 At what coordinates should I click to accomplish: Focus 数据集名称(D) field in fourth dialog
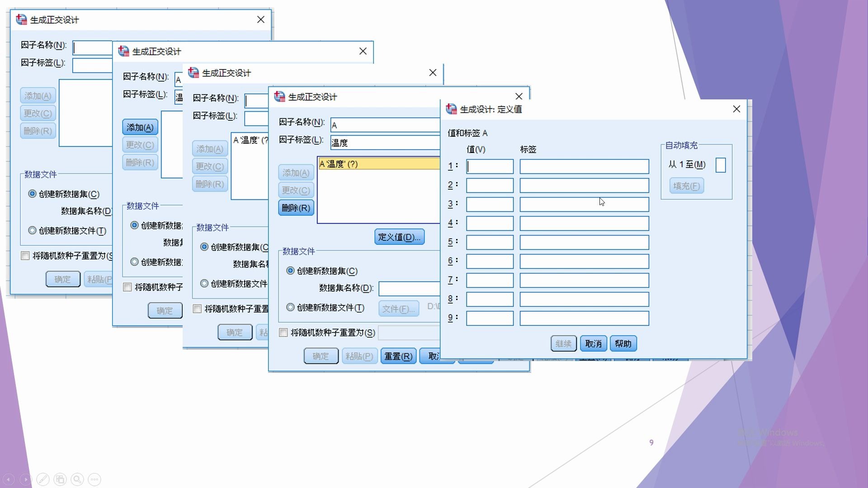409,288
